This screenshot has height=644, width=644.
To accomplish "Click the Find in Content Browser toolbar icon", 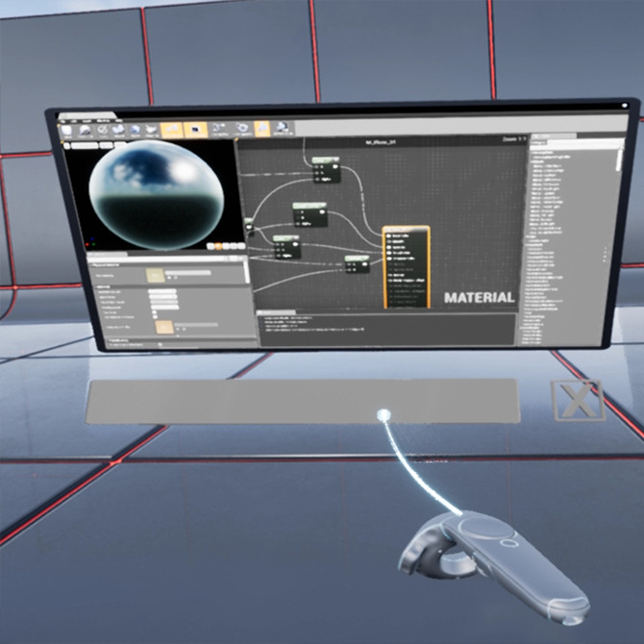I will [x=85, y=131].
